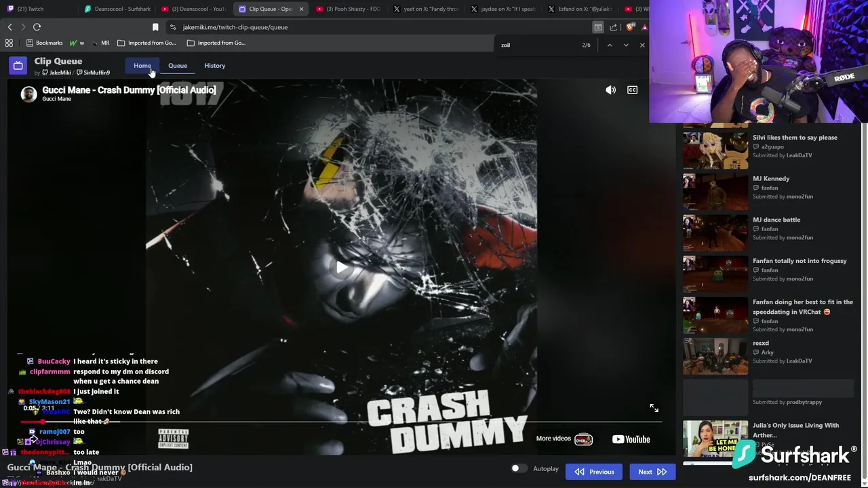Switch to the Twitch browser tab

point(39,9)
